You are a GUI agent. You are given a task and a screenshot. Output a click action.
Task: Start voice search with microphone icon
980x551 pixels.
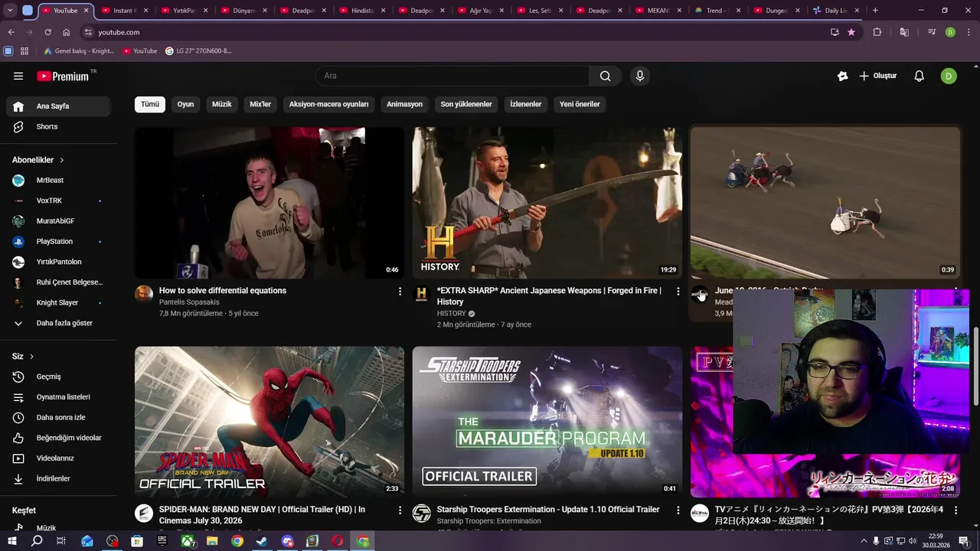point(640,76)
